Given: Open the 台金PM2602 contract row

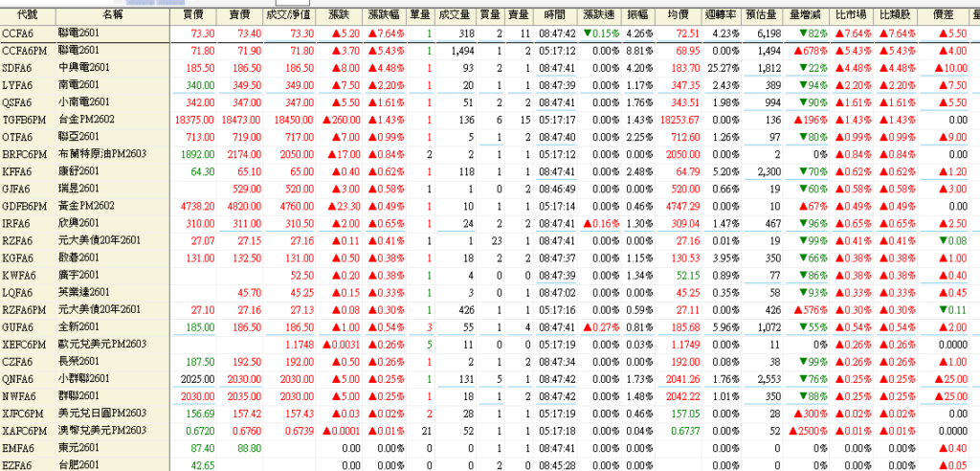Looking at the screenshot, I should 86,119.
